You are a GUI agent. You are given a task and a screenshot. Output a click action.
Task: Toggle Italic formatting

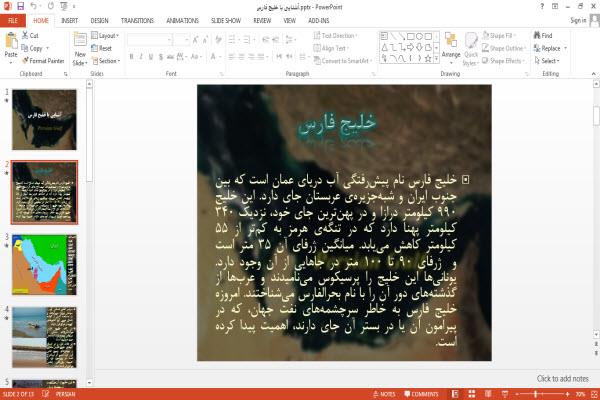pos(141,57)
